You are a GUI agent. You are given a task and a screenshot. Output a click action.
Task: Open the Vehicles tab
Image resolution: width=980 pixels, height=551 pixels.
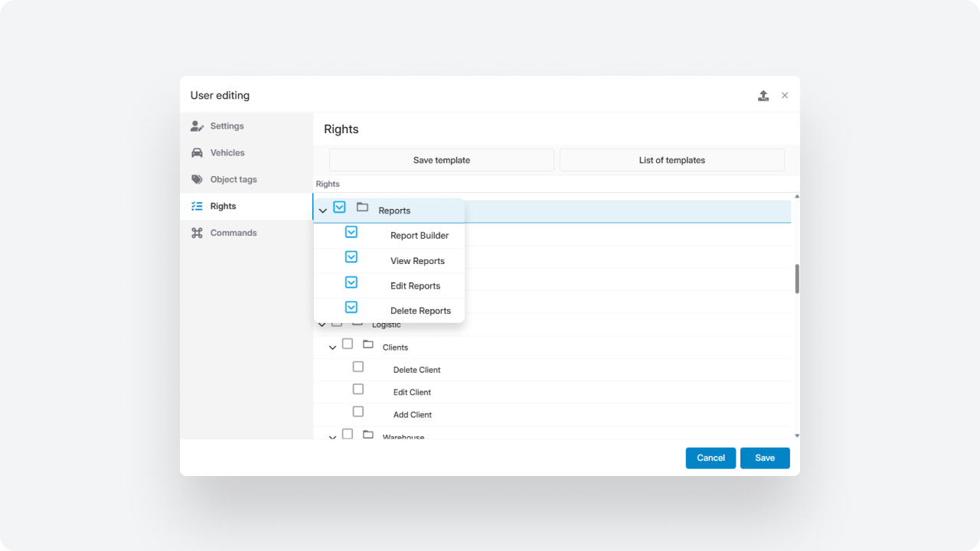227,153
